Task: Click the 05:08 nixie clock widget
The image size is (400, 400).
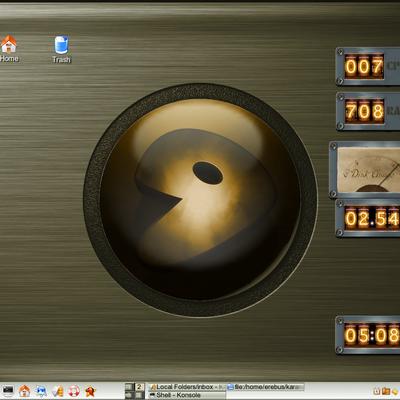Action: [x=368, y=335]
